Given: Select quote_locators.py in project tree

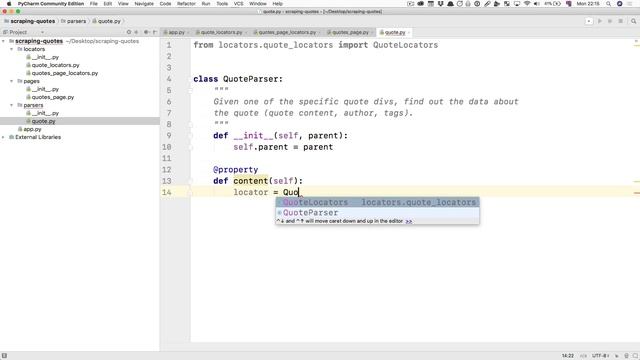Looking at the screenshot, I should 56,65.
